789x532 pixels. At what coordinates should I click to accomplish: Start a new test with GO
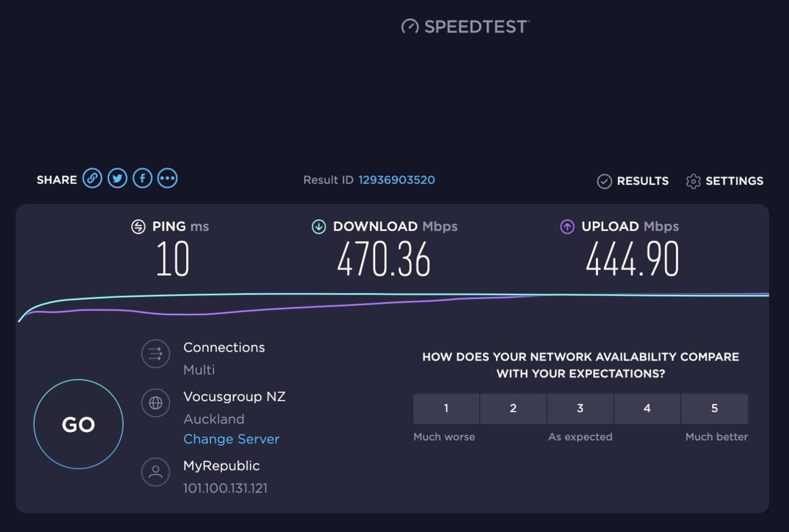(79, 424)
